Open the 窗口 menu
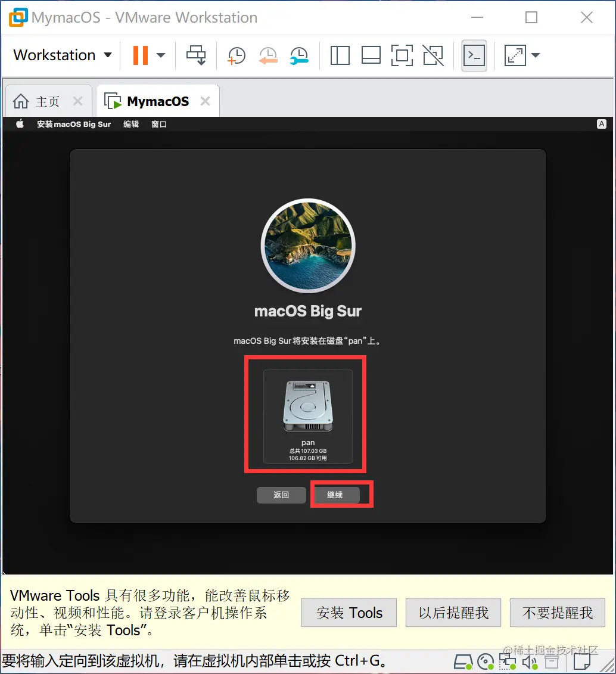This screenshot has width=616, height=674. pyautogui.click(x=159, y=124)
